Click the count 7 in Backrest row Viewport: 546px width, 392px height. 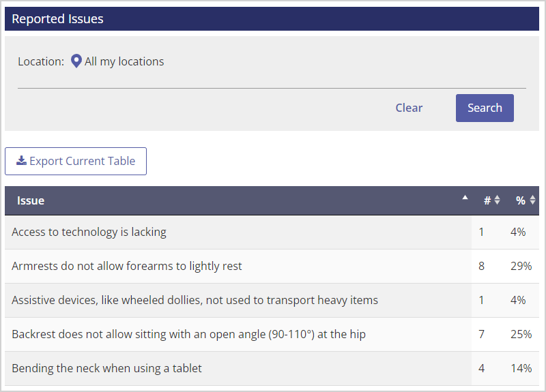point(481,334)
